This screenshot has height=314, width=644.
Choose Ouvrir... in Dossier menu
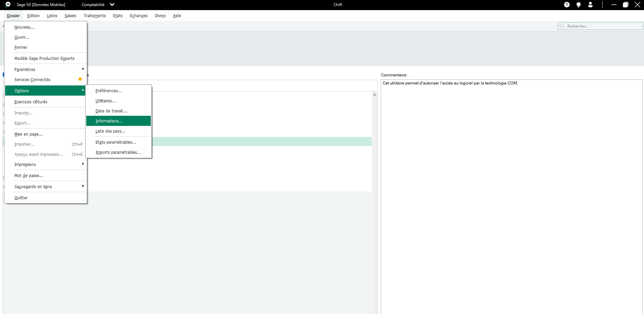pos(46,37)
